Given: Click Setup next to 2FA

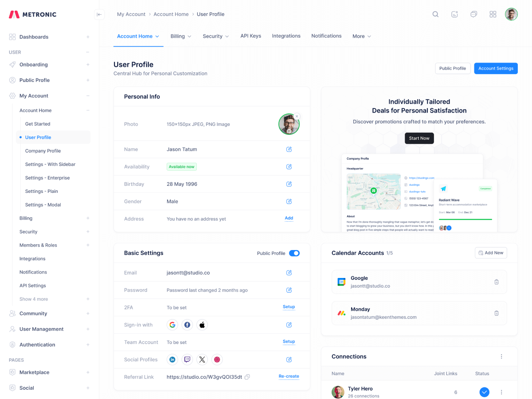Looking at the screenshot, I should point(289,306).
